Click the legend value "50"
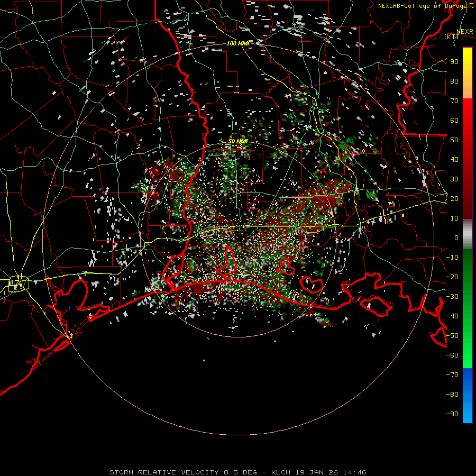 coord(454,140)
